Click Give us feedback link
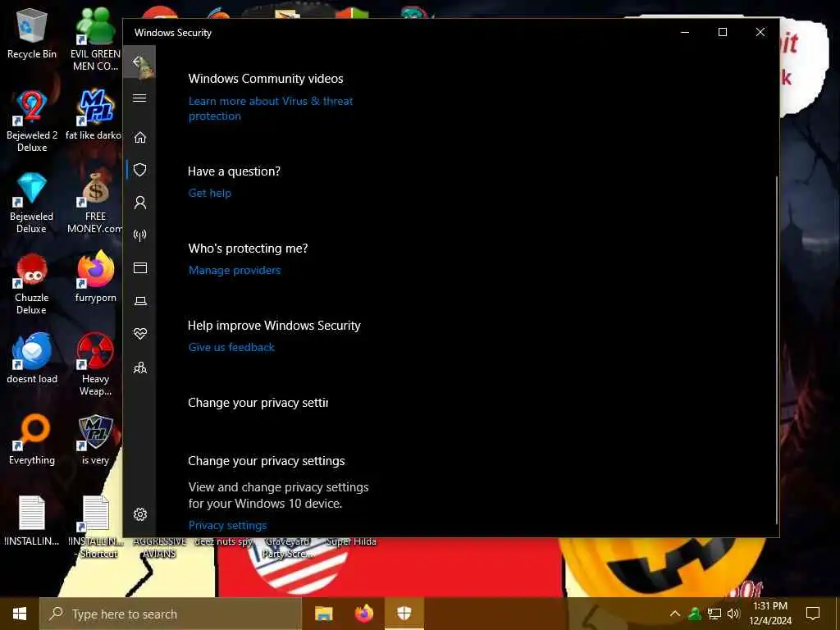 pyautogui.click(x=231, y=348)
